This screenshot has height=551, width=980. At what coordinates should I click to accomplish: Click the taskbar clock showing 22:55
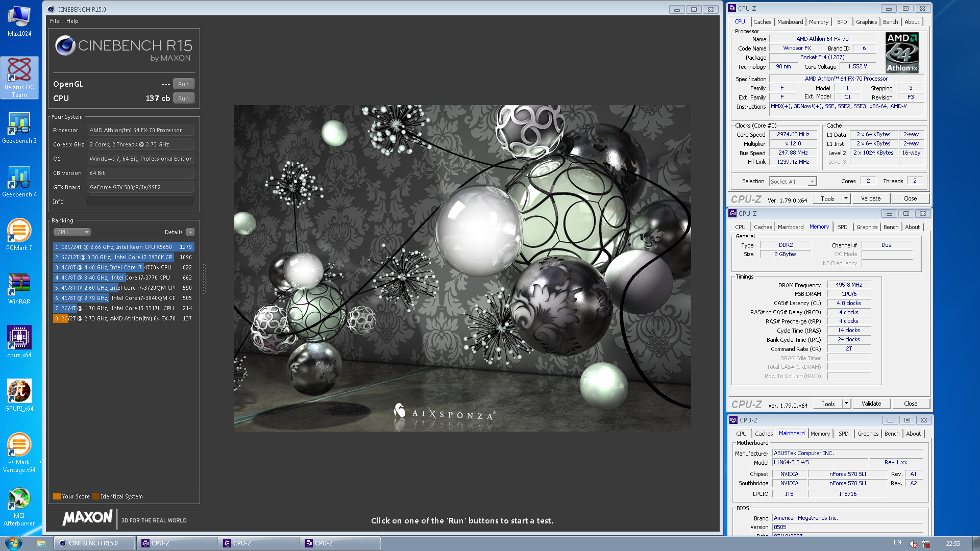pyautogui.click(x=952, y=543)
